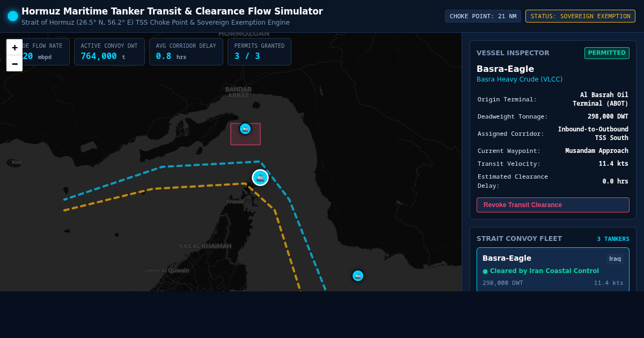The height and width of the screenshot is (338, 644).
Task: Click the Active Convoy DWT stat card
Action: click(109, 52)
